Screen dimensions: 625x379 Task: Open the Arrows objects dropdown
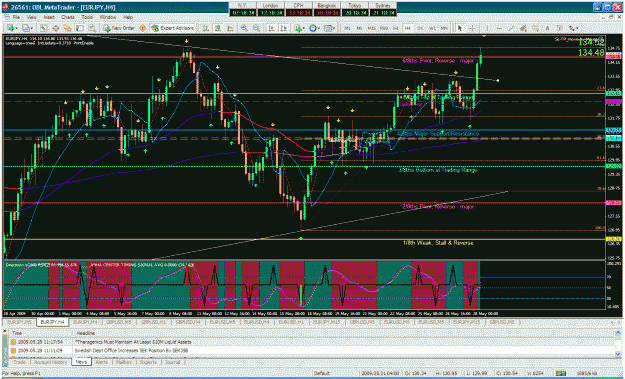coord(574,28)
